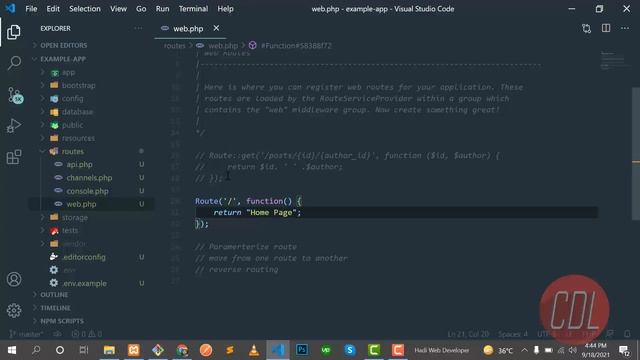Open File Explorer from the taskbar
640x360 pixels.
pyautogui.click(x=109, y=350)
